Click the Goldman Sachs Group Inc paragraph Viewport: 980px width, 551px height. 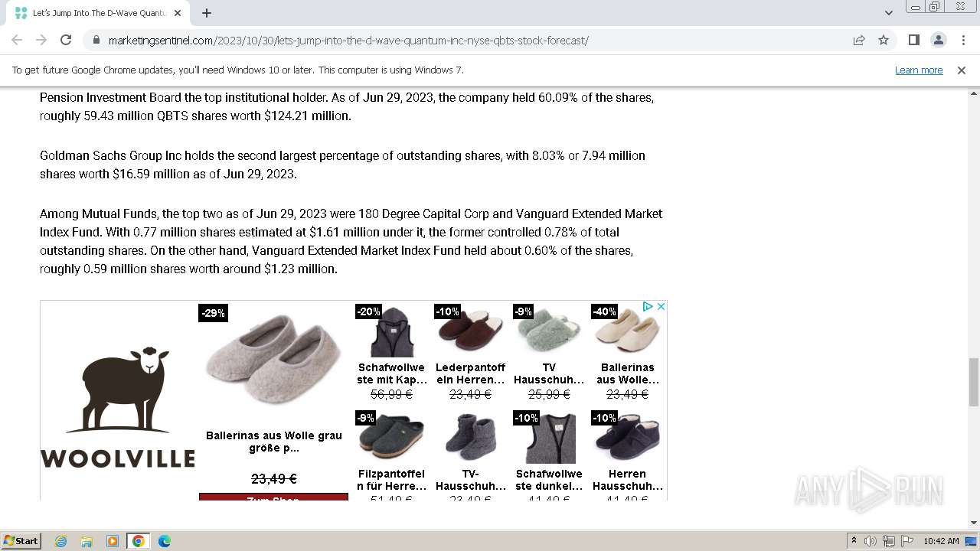[342, 165]
